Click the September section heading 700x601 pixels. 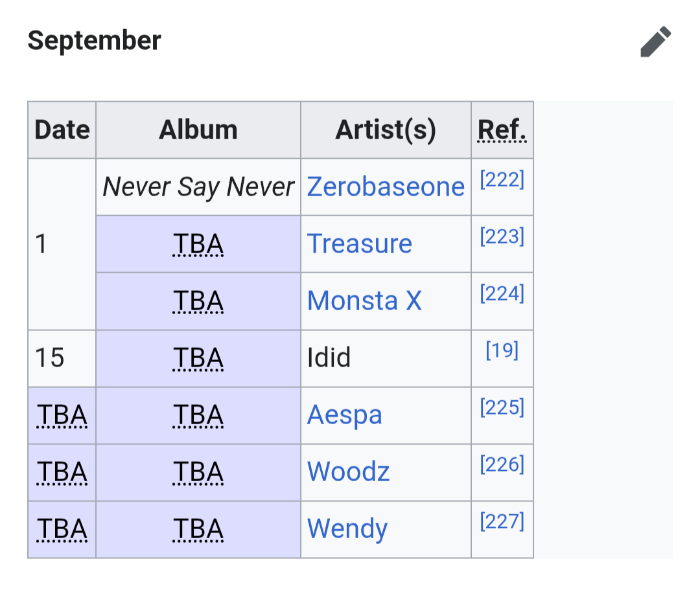coord(94,41)
